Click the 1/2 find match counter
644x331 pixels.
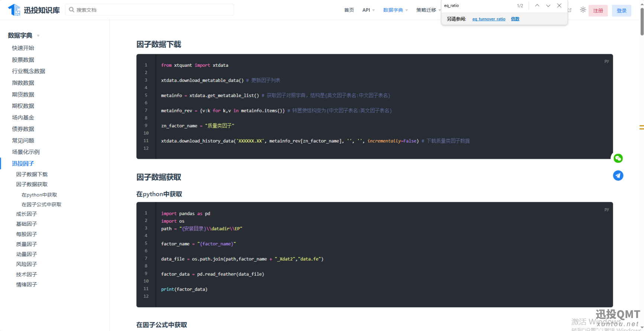(520, 6)
